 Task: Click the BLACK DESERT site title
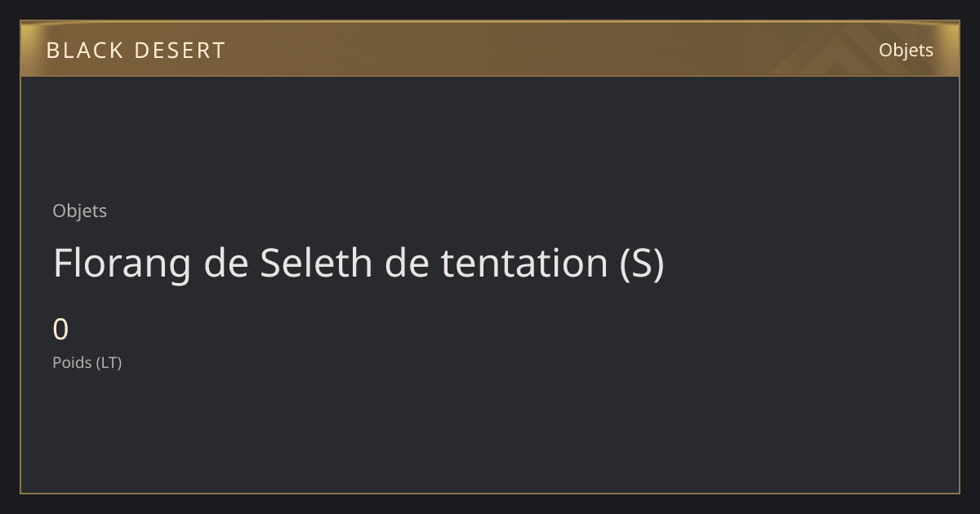point(136,51)
